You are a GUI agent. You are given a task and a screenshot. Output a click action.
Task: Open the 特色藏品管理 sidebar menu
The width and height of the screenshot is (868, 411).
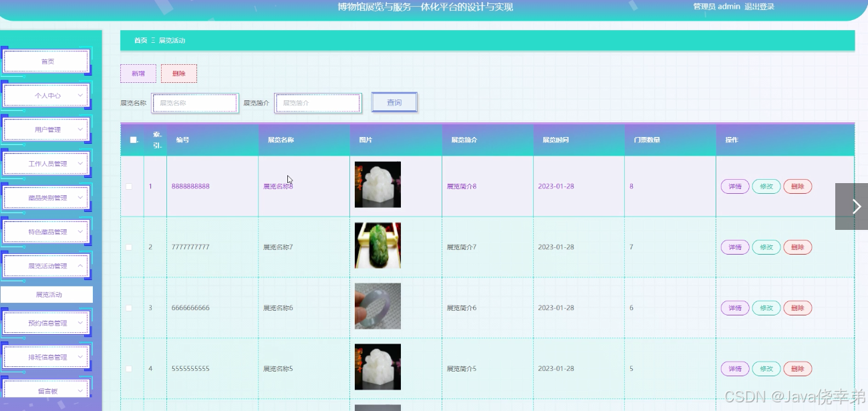tap(47, 232)
